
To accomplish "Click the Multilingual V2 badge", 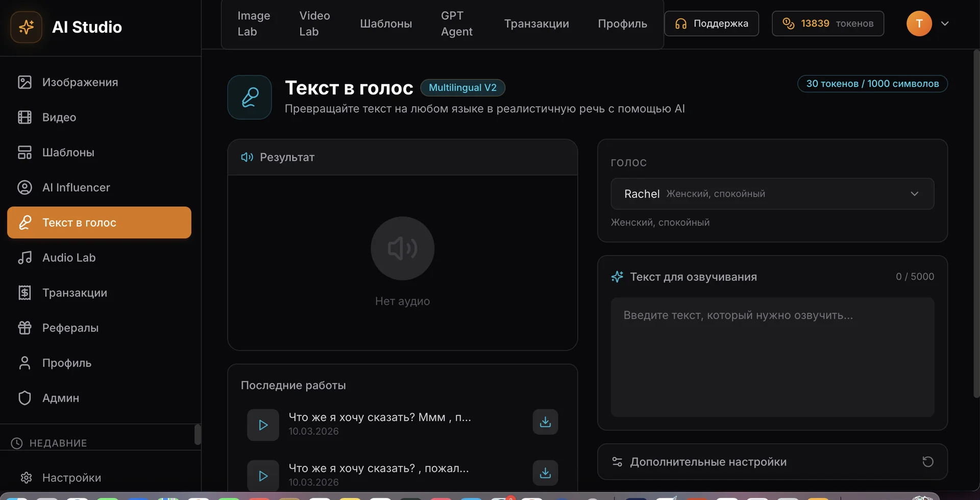I will click(462, 88).
